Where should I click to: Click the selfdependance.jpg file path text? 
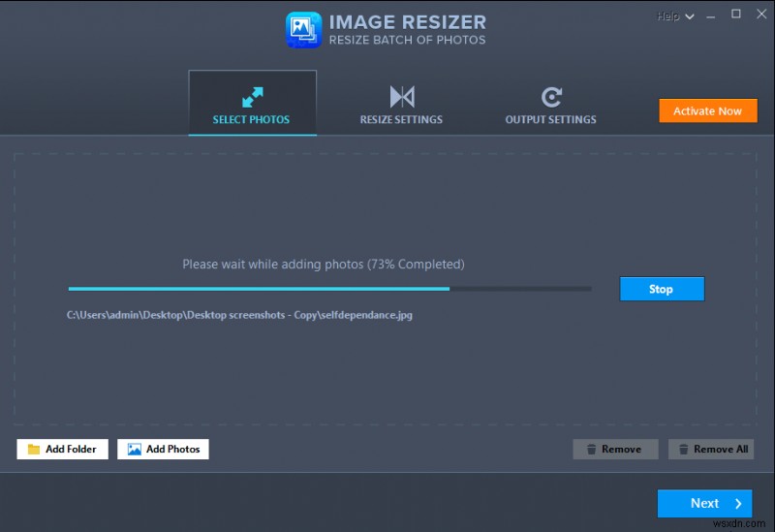239,315
